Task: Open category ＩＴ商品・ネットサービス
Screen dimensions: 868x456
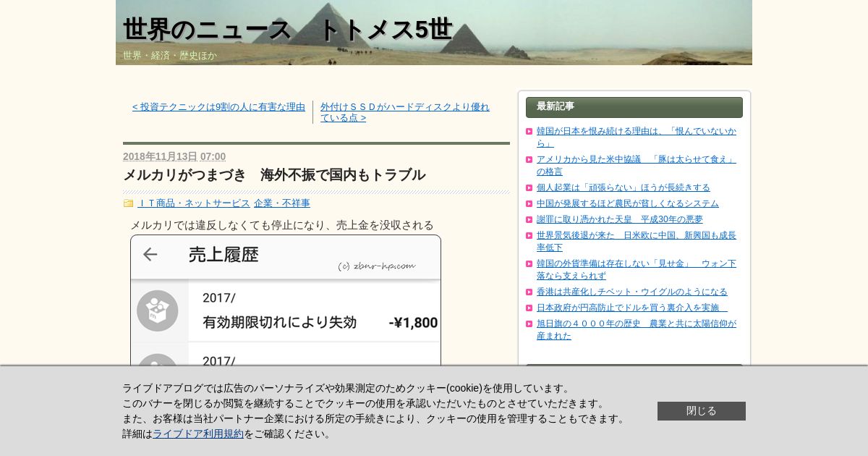Action: click(x=194, y=203)
